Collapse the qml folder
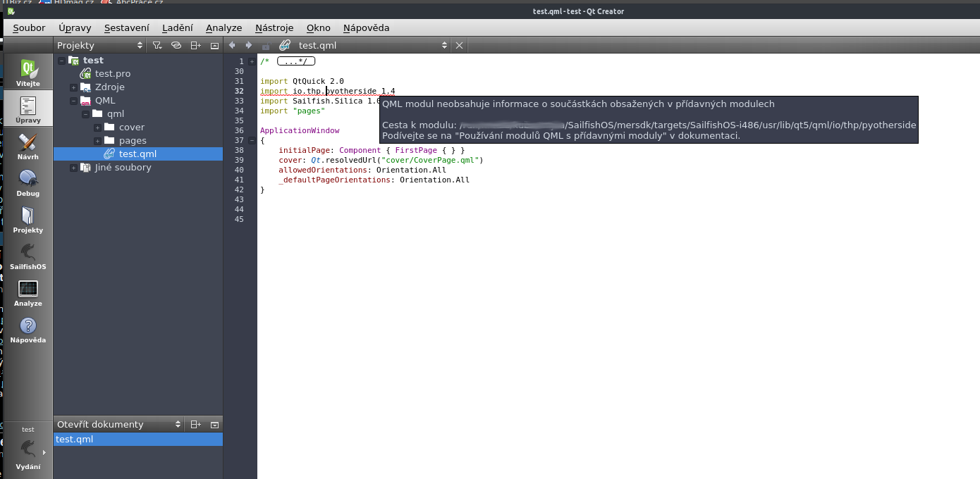Image resolution: width=980 pixels, height=479 pixels. tap(85, 114)
